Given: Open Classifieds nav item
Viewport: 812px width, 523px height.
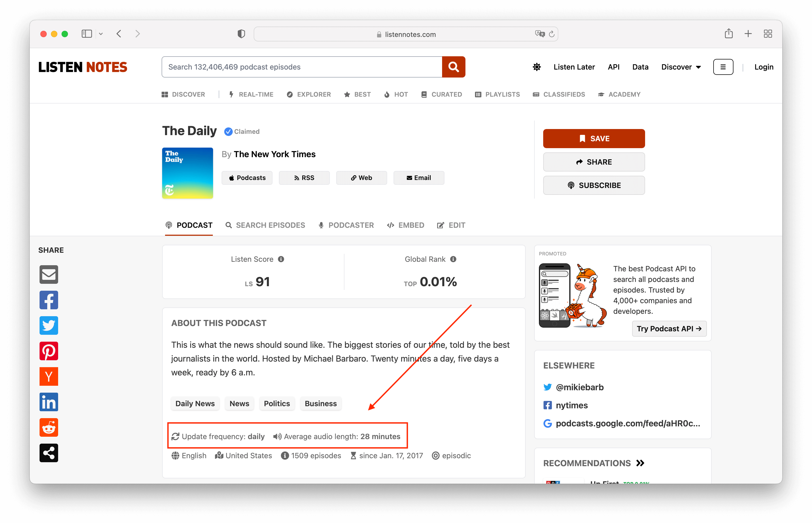Looking at the screenshot, I should 559,95.
